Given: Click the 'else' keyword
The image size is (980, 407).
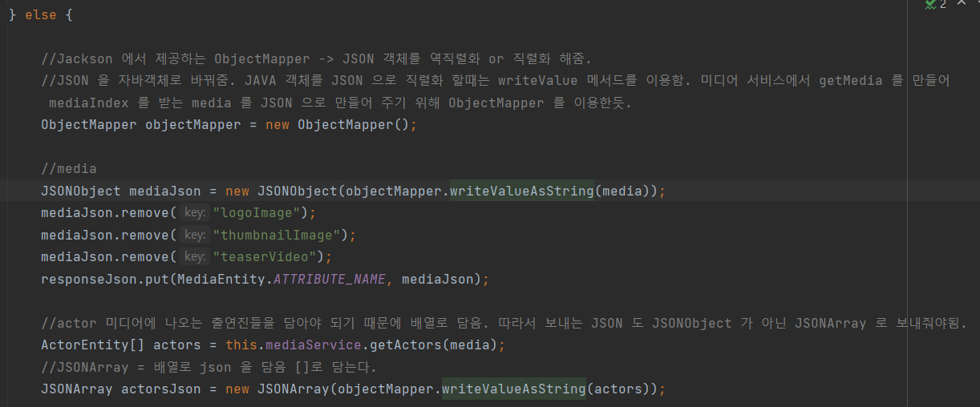Looking at the screenshot, I should 40,15.
